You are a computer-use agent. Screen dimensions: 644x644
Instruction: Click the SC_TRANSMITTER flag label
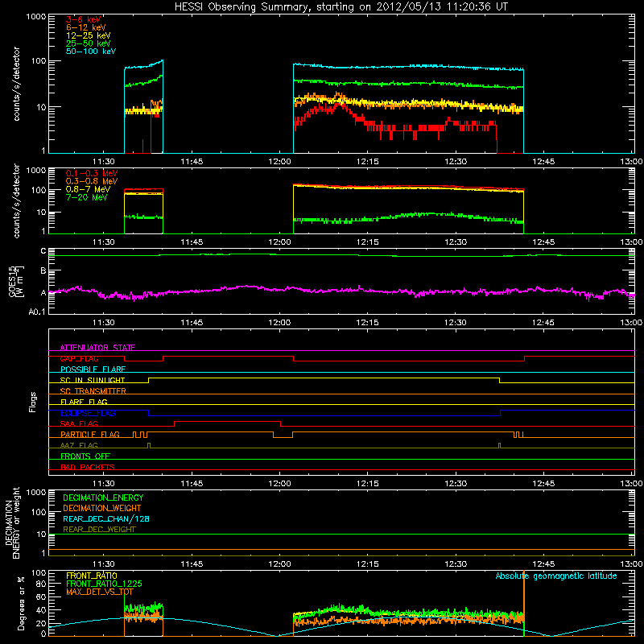tap(93, 391)
